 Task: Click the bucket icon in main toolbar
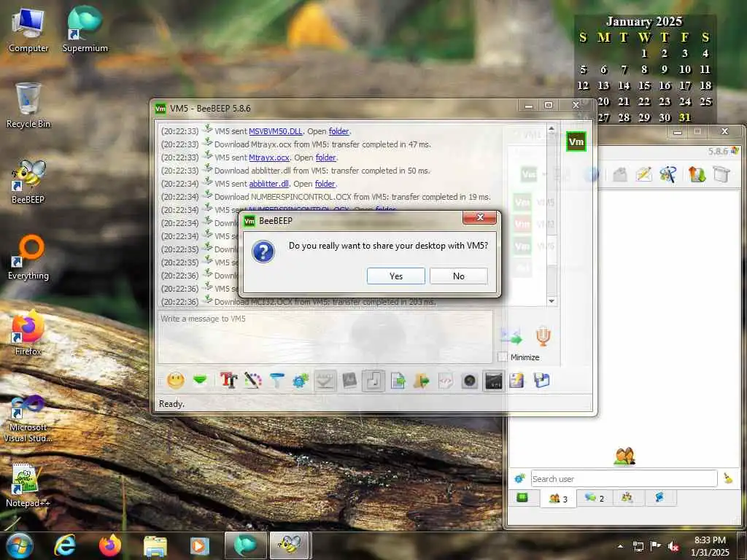(721, 175)
